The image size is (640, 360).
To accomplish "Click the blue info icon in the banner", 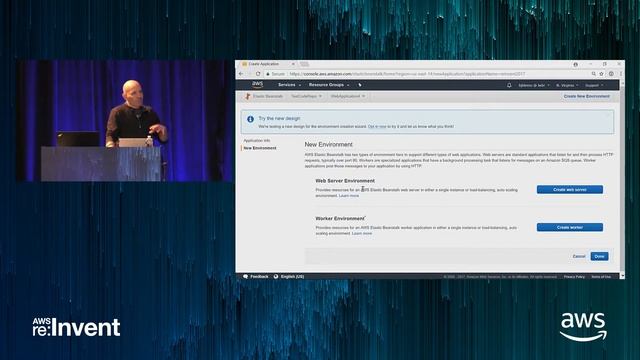I will pyautogui.click(x=250, y=119).
